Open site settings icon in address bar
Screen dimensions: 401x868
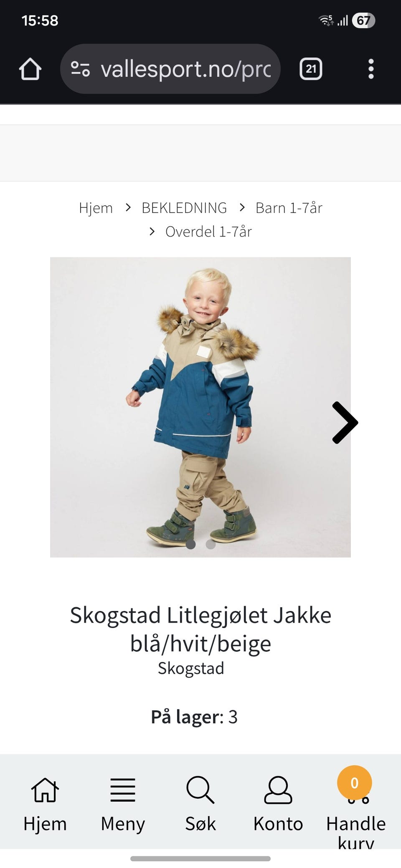click(x=80, y=69)
